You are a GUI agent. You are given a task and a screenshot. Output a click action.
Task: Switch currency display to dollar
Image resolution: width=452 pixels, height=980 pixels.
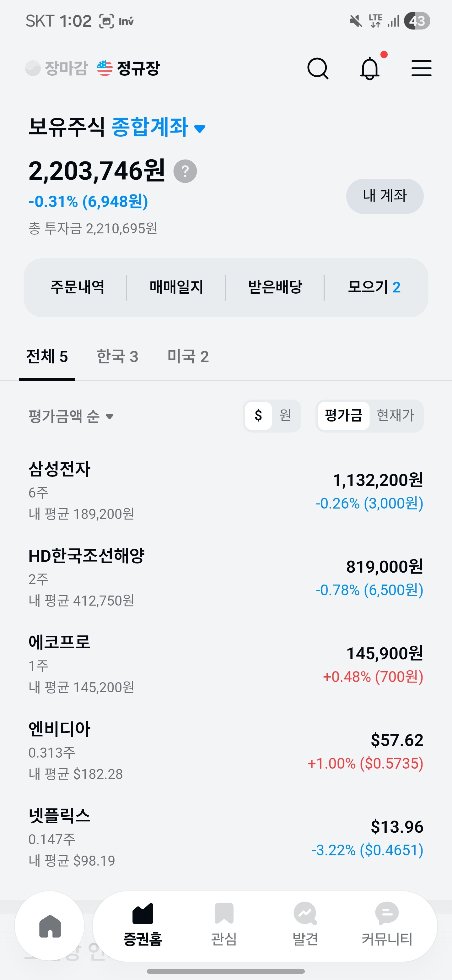click(x=259, y=416)
